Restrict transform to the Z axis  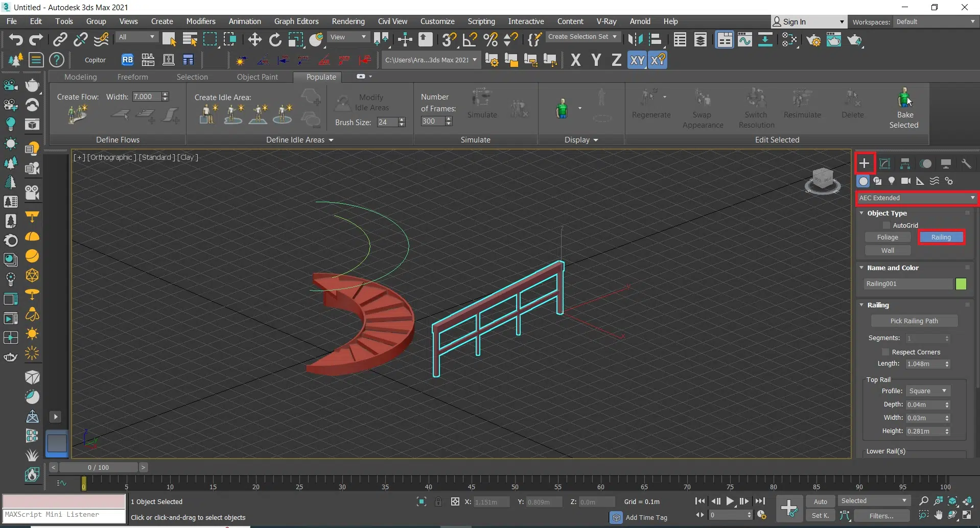tap(616, 60)
